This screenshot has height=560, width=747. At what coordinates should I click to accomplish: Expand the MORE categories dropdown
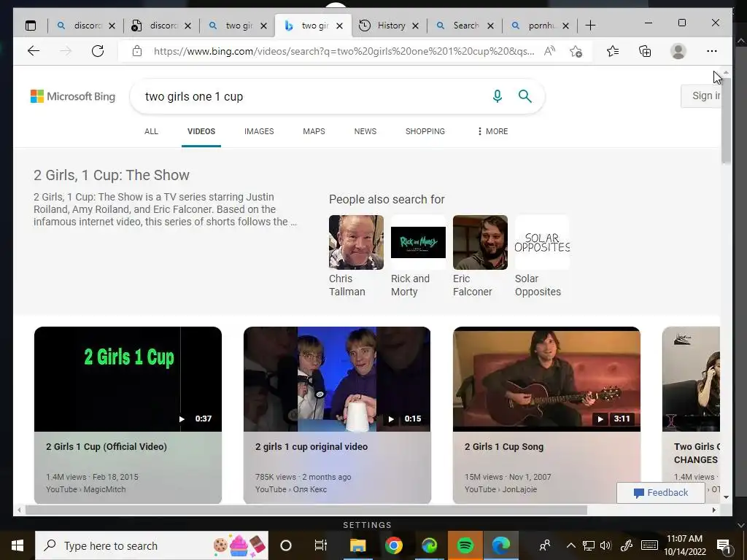click(x=492, y=131)
